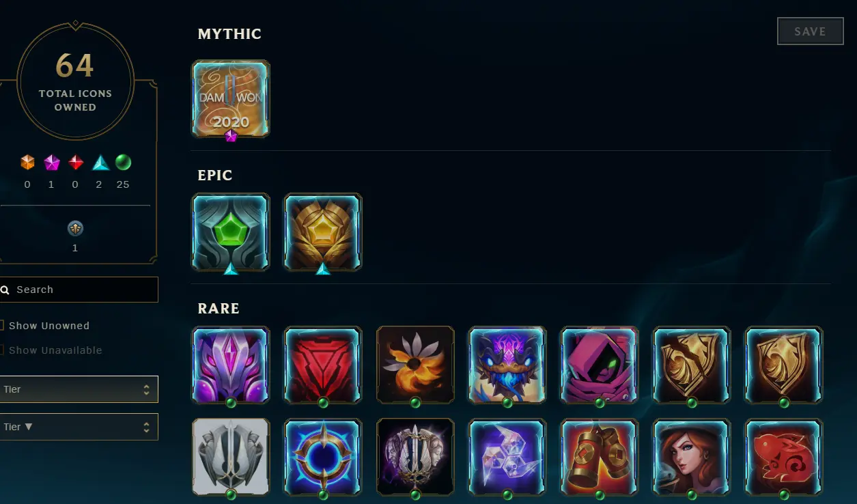Select the blue golden ring portal icon
This screenshot has width=857, height=504.
[323, 458]
